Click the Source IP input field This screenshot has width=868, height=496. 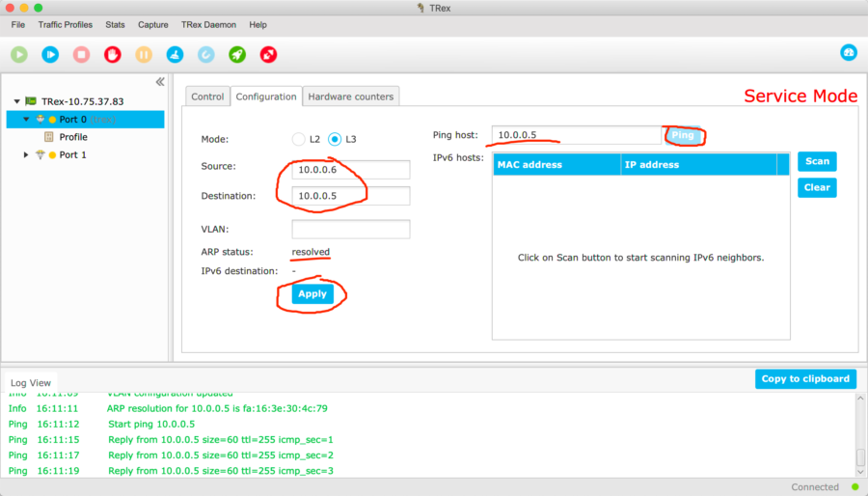[x=351, y=170]
